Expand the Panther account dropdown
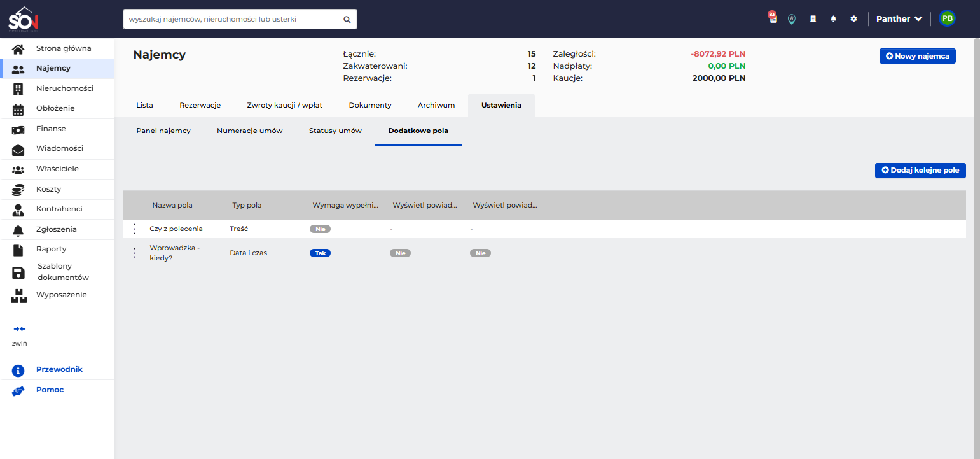980x459 pixels. [899, 19]
